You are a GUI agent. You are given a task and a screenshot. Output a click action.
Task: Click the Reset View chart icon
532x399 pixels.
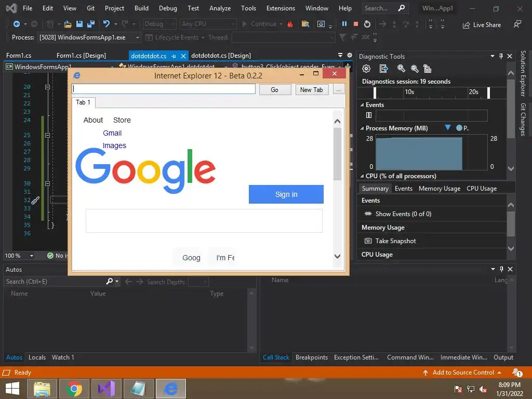click(428, 69)
